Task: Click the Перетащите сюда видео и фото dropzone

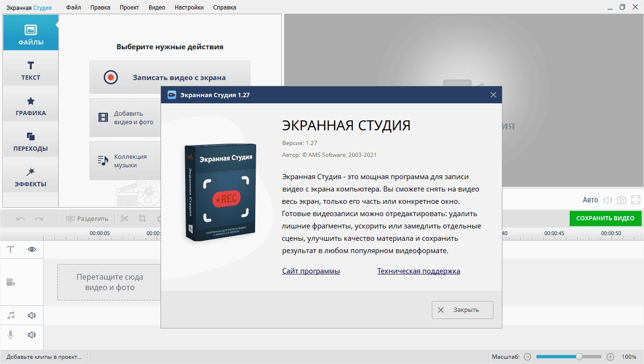Action: pos(109,282)
